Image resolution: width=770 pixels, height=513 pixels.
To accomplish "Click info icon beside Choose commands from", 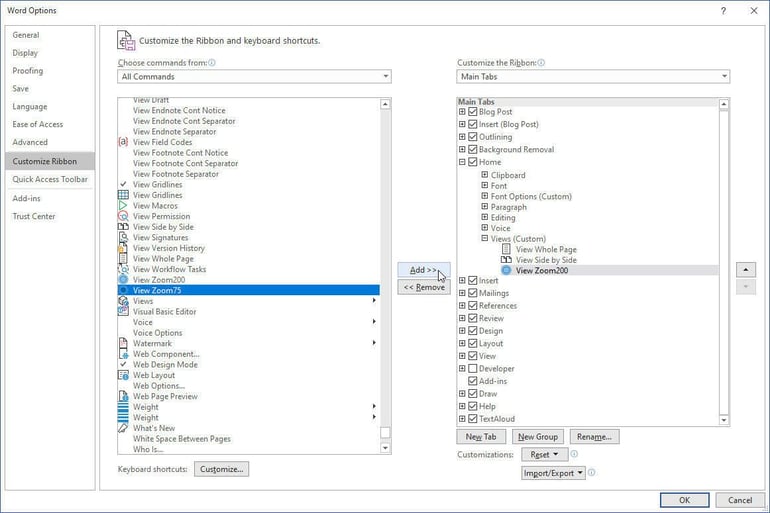I will pos(212,62).
